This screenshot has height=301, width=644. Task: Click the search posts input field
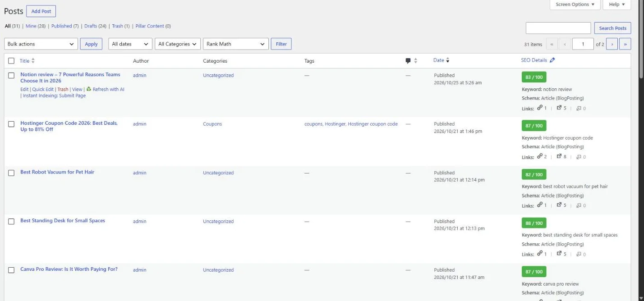[558, 28]
